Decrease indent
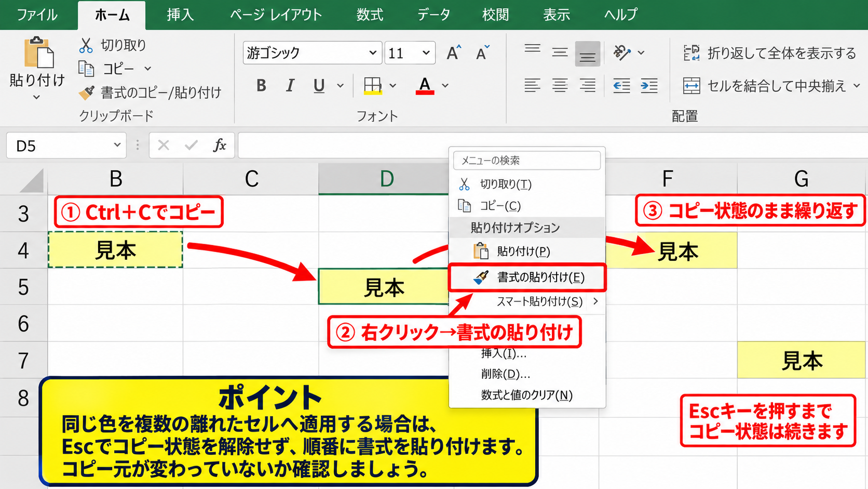The image size is (868, 489). tap(621, 85)
